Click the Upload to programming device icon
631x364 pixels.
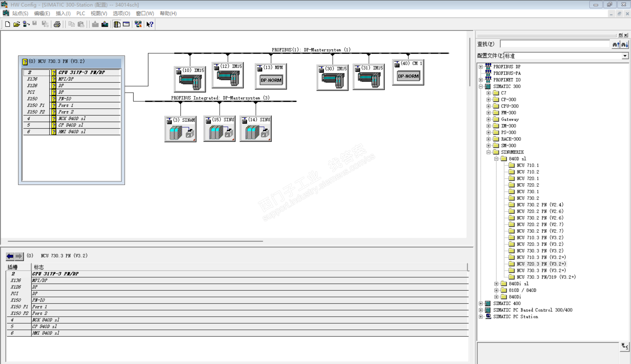[105, 24]
